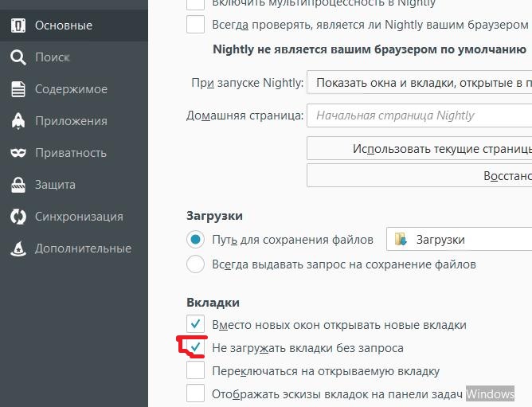This screenshot has height=407, width=532.
Task: Click the Домашняя страница input field
Action: pyautogui.click(x=420, y=115)
